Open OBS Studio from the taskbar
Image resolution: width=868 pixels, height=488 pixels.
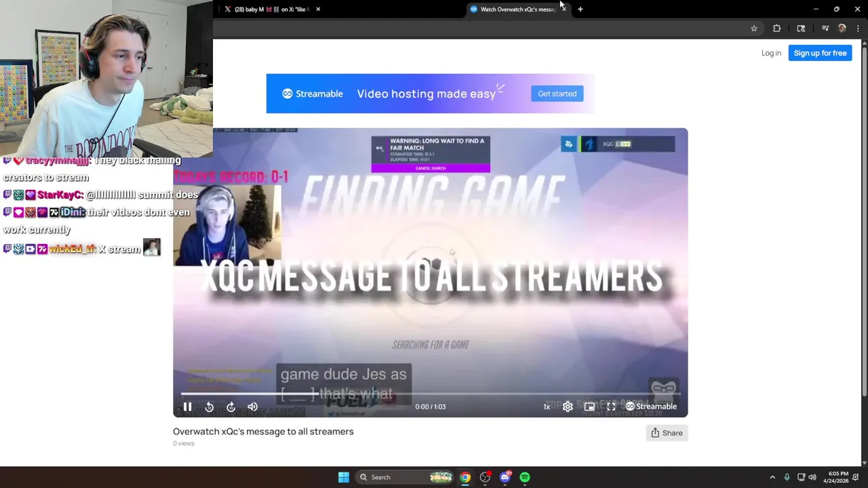(485, 477)
